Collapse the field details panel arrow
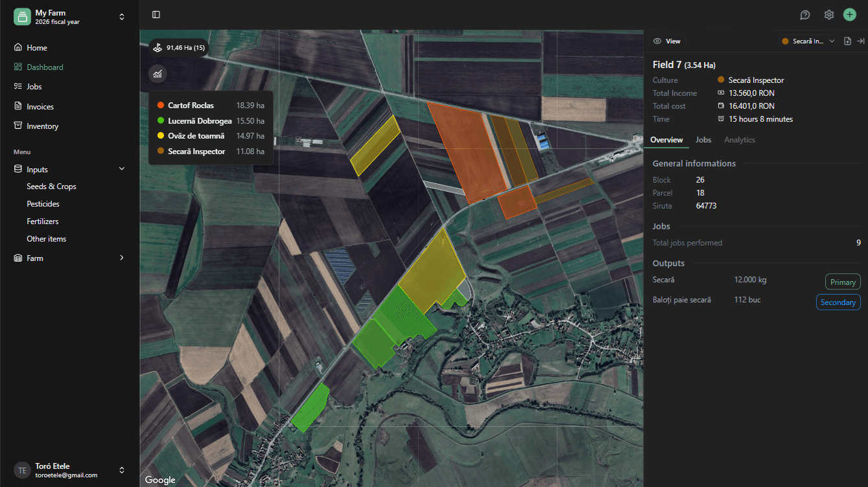 (860, 41)
